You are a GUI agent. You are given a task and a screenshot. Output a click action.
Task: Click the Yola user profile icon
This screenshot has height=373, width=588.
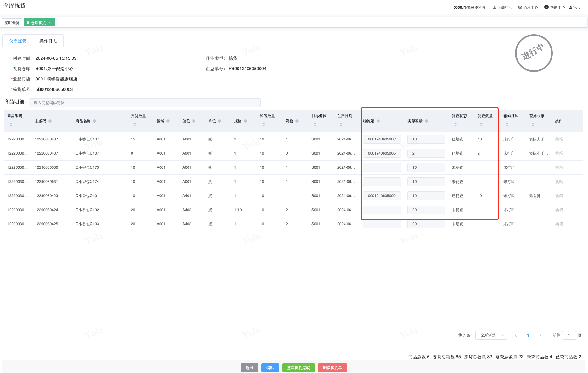[571, 8]
